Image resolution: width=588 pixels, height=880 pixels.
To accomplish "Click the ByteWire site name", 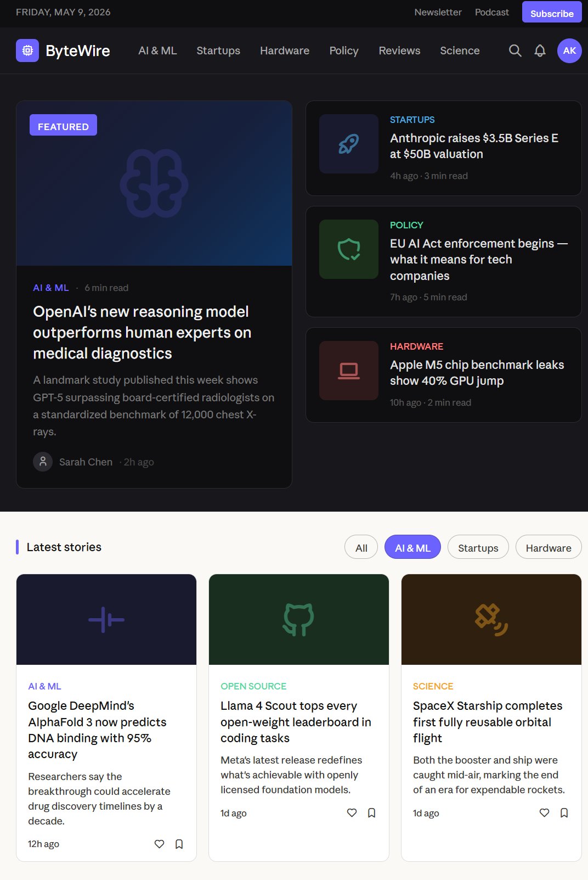I will click(x=78, y=51).
